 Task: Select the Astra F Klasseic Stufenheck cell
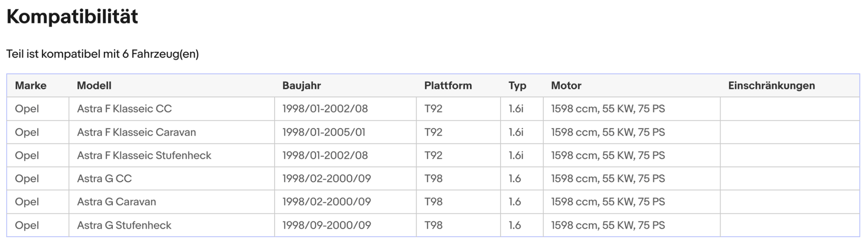coord(144,155)
